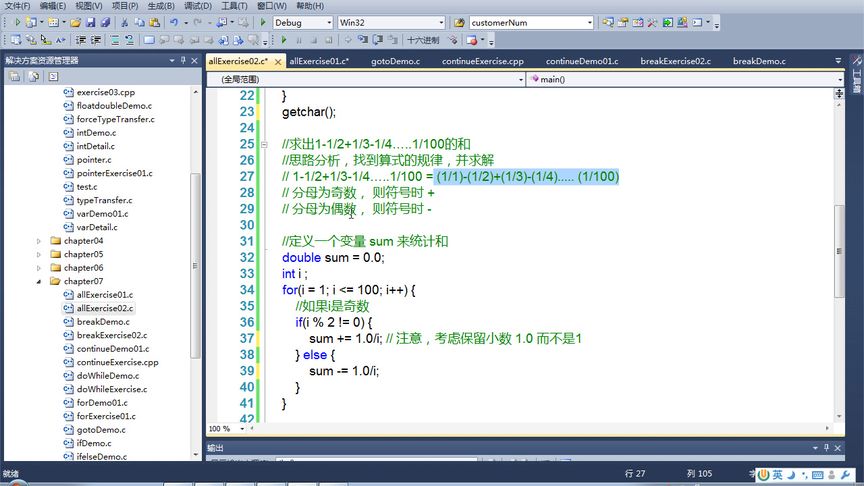Click the Toggle Bookmark icon
This screenshot has width=864, height=486.
(x=149, y=40)
